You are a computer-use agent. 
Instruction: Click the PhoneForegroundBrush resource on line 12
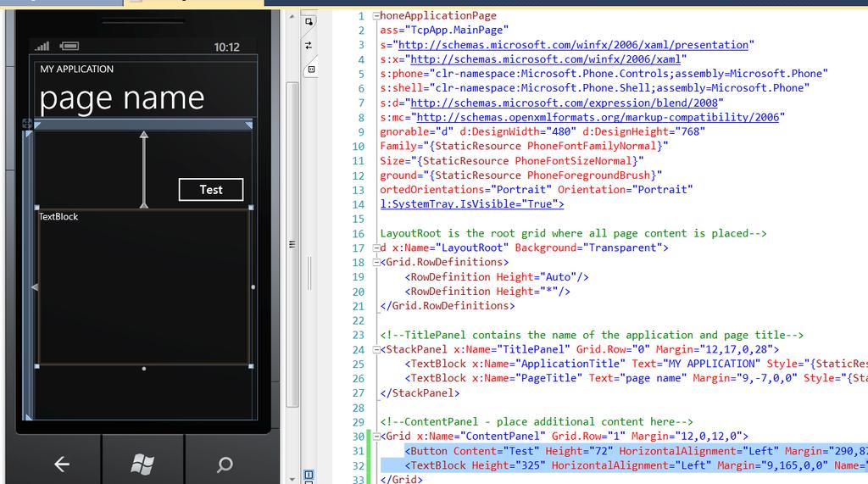[589, 175]
